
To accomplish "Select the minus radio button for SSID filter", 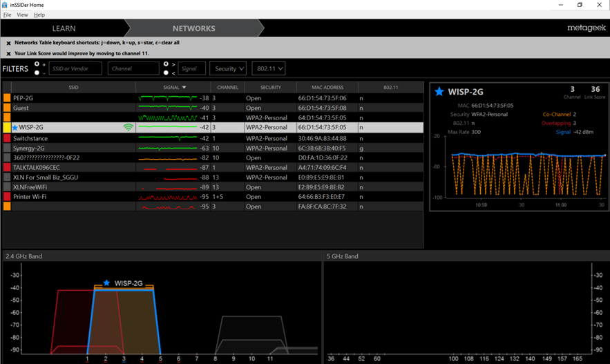I will pyautogui.click(x=37, y=73).
